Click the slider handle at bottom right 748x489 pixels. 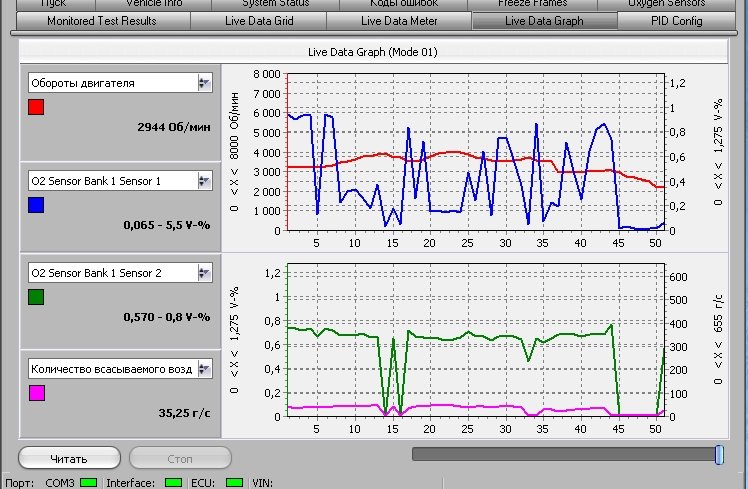tap(719, 455)
